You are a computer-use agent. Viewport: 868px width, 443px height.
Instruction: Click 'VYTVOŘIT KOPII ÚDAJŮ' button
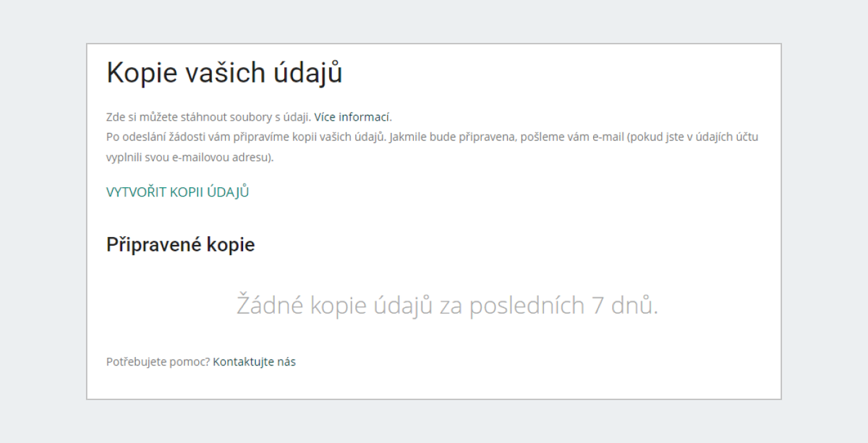point(178,192)
